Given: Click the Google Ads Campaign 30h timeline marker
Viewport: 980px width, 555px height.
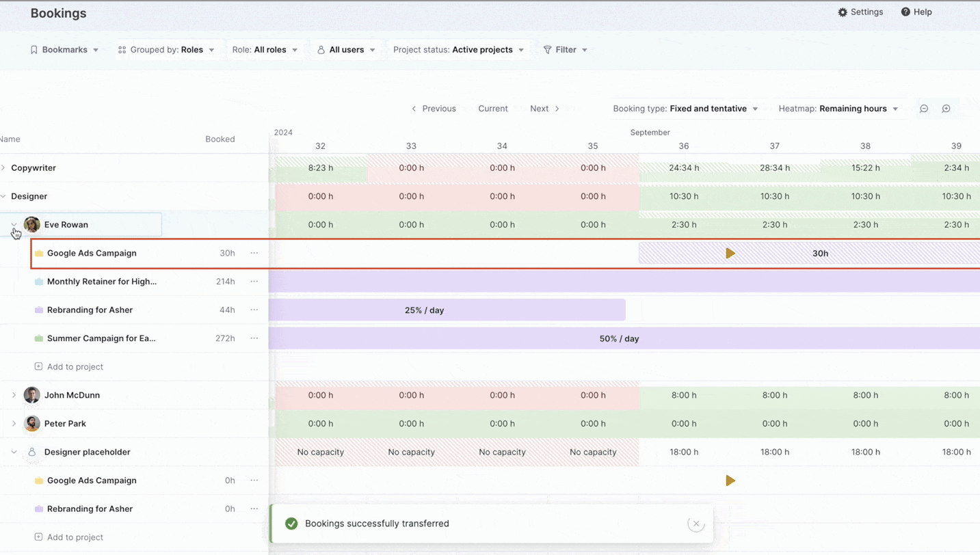Looking at the screenshot, I should point(730,254).
